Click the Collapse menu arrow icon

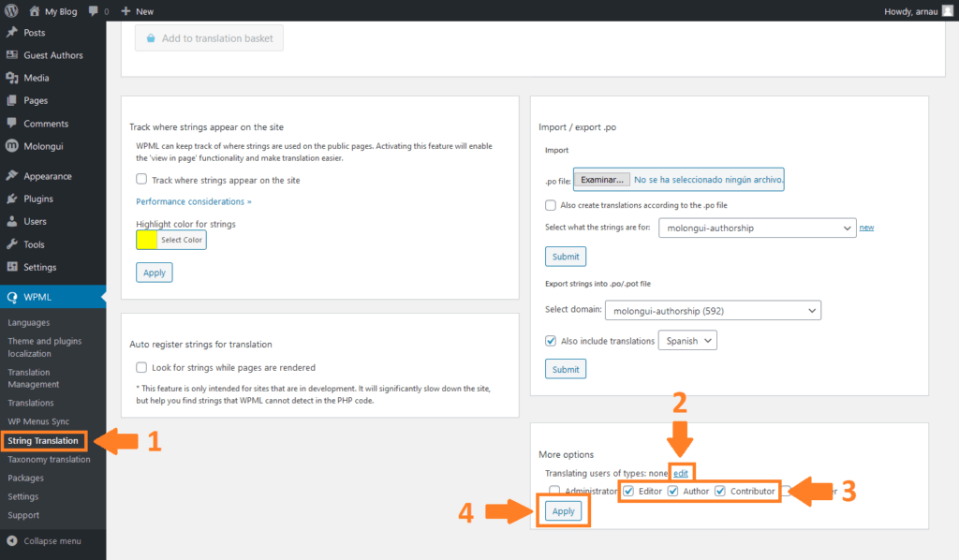tap(11, 541)
